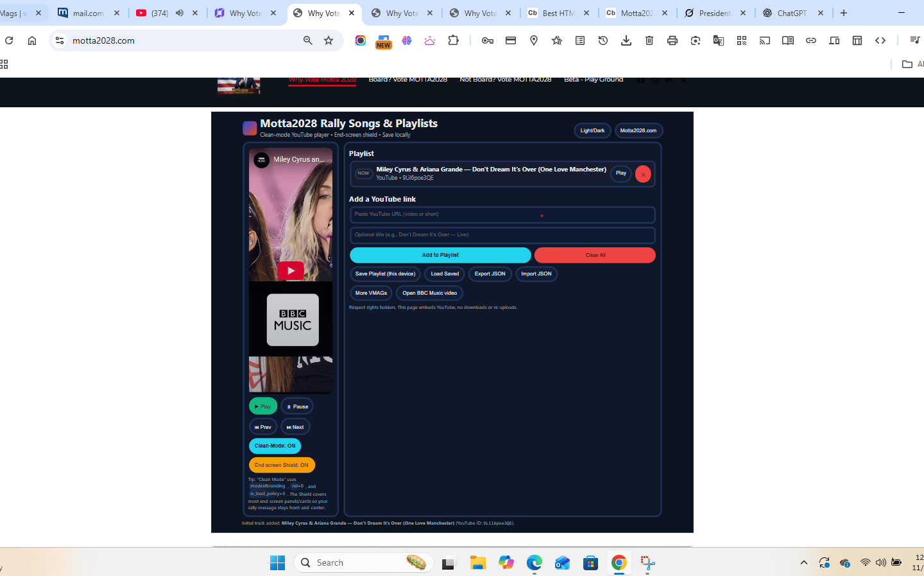This screenshot has height=576, width=924.
Task: Pause the video with the Pause control
Action: pyautogui.click(x=297, y=406)
